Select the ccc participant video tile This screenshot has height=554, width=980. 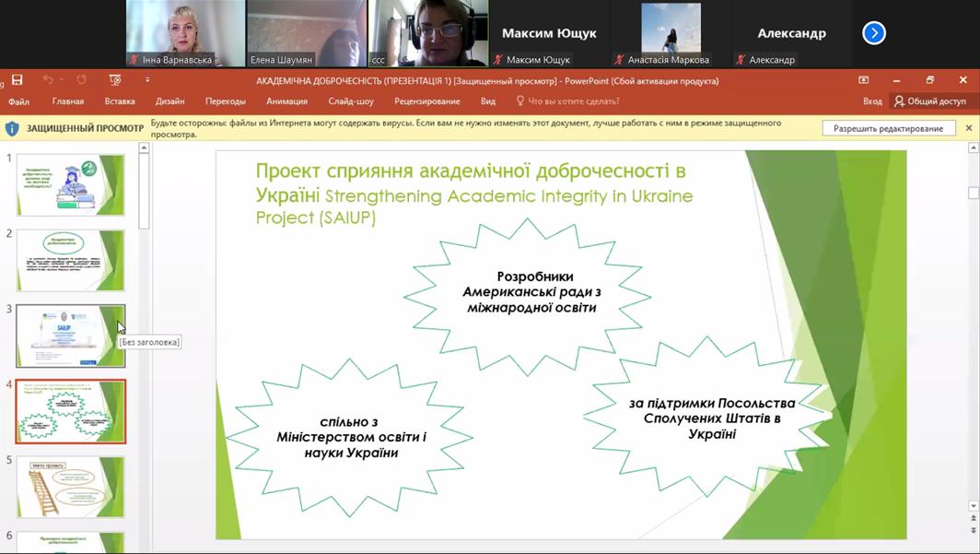[x=428, y=33]
